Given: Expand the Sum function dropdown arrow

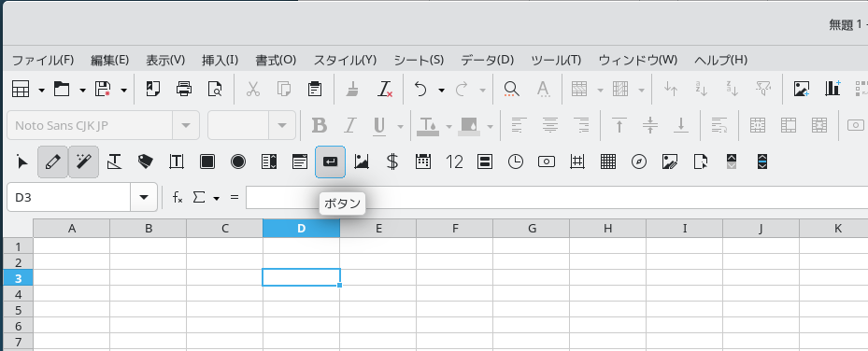Looking at the screenshot, I should click(217, 198).
